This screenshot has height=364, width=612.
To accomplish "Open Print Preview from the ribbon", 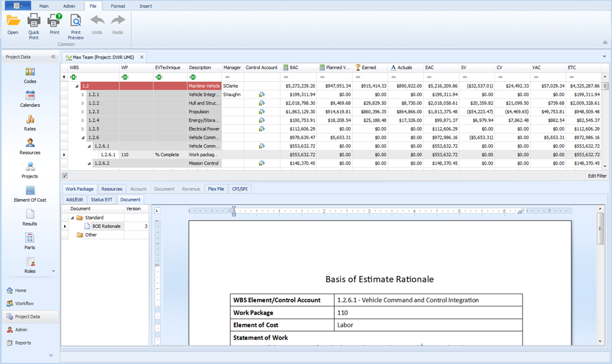I will 75,21.
